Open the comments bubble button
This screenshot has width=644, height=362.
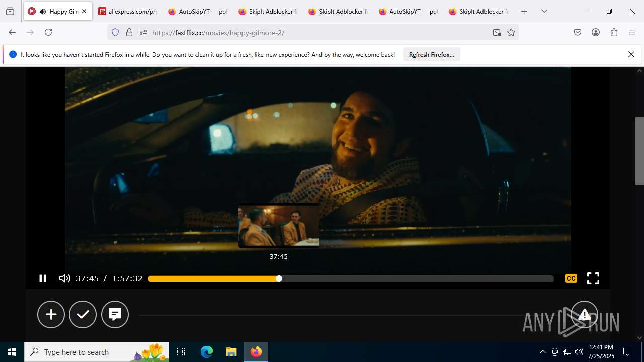pos(115,314)
